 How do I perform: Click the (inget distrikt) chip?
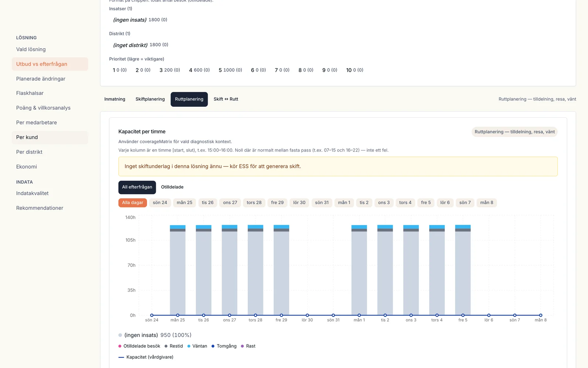tap(141, 45)
